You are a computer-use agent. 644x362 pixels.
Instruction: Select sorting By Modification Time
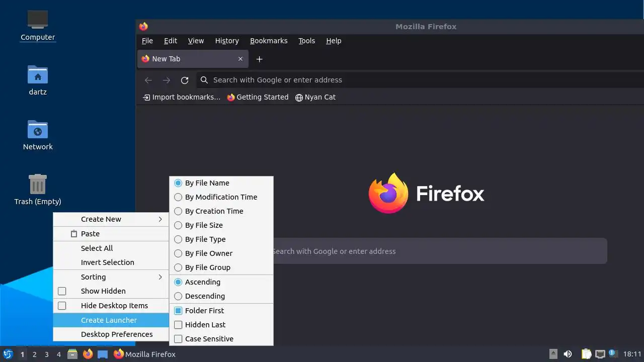point(221,197)
